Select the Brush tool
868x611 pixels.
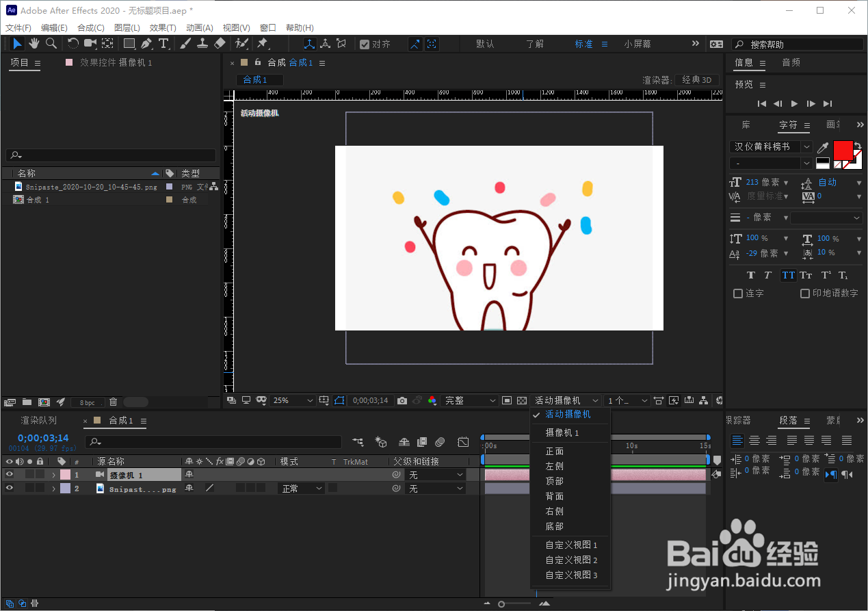(x=185, y=44)
